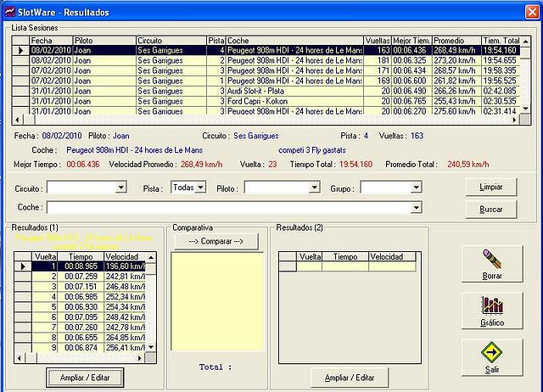The height and width of the screenshot is (392, 543).
Task: Open the Grupo filter dropdown
Action: point(416,188)
